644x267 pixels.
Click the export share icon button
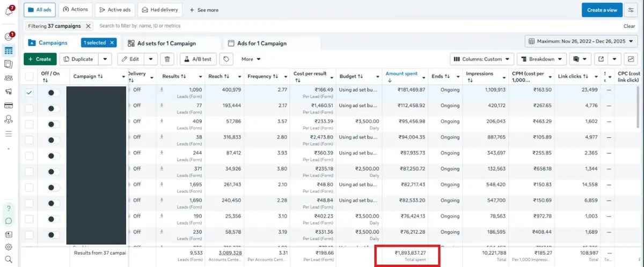click(x=601, y=59)
